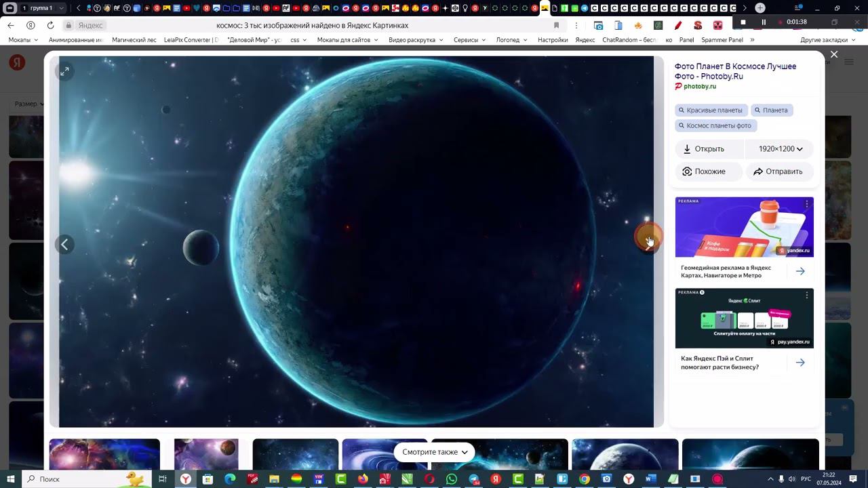Open the browser three-dot menu by the address bar
The height and width of the screenshot is (488, 868).
[x=576, y=25]
